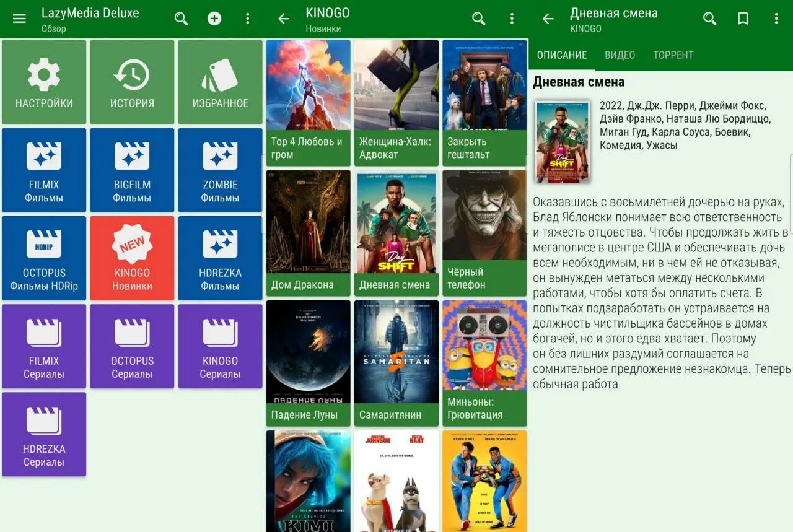Screen dimensions: 793x532
Task: Click the Новинки subtitle under KINOGO title
Action: pyautogui.click(x=323, y=28)
